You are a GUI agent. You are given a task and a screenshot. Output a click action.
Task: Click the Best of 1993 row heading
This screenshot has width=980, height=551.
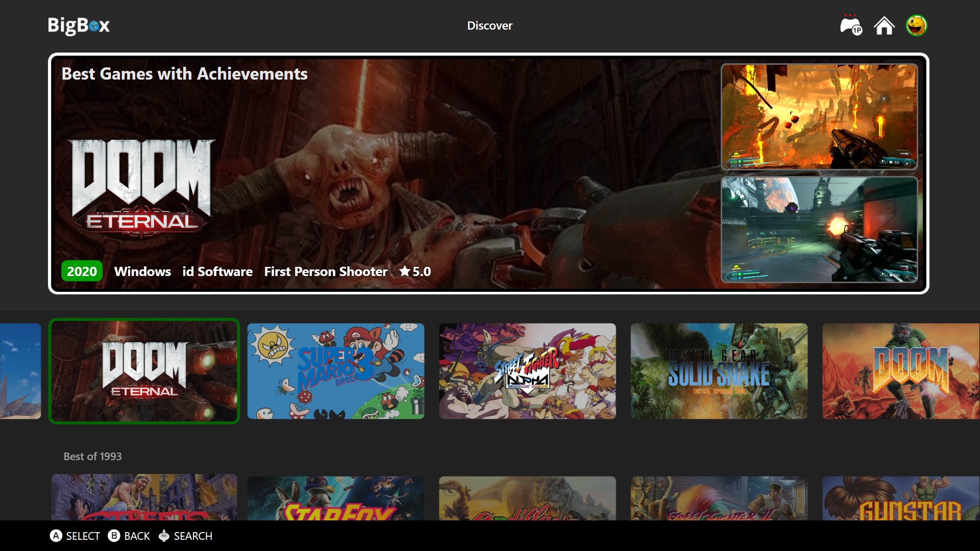pos(92,456)
